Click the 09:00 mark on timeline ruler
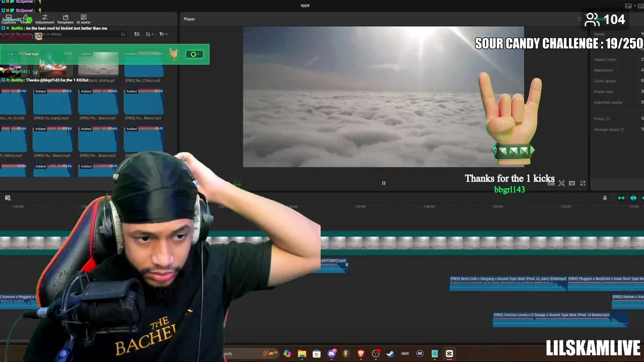This screenshot has height=362, width=644. pos(498,207)
